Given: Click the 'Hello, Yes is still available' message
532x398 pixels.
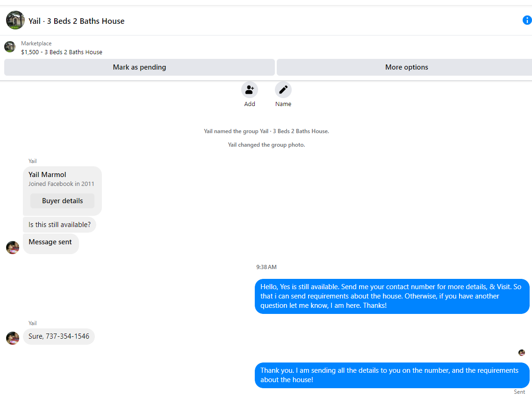Looking at the screenshot, I should (392, 296).
